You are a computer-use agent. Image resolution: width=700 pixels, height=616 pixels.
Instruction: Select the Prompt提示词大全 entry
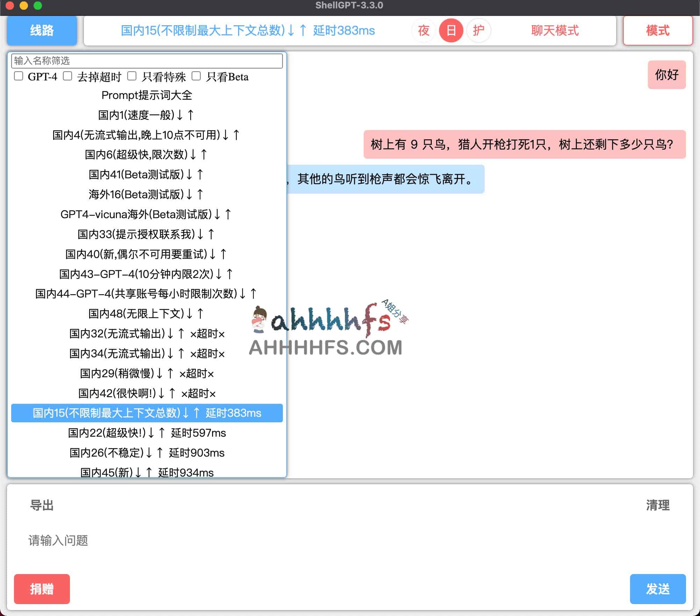tap(147, 95)
